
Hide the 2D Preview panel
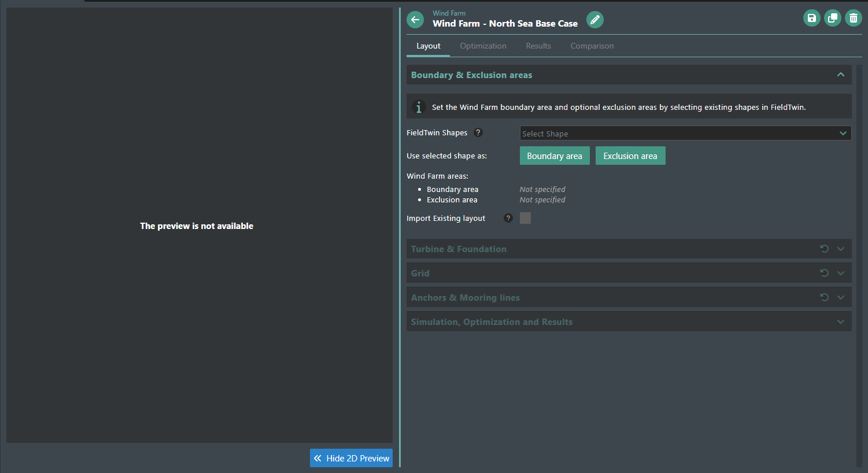pyautogui.click(x=351, y=458)
